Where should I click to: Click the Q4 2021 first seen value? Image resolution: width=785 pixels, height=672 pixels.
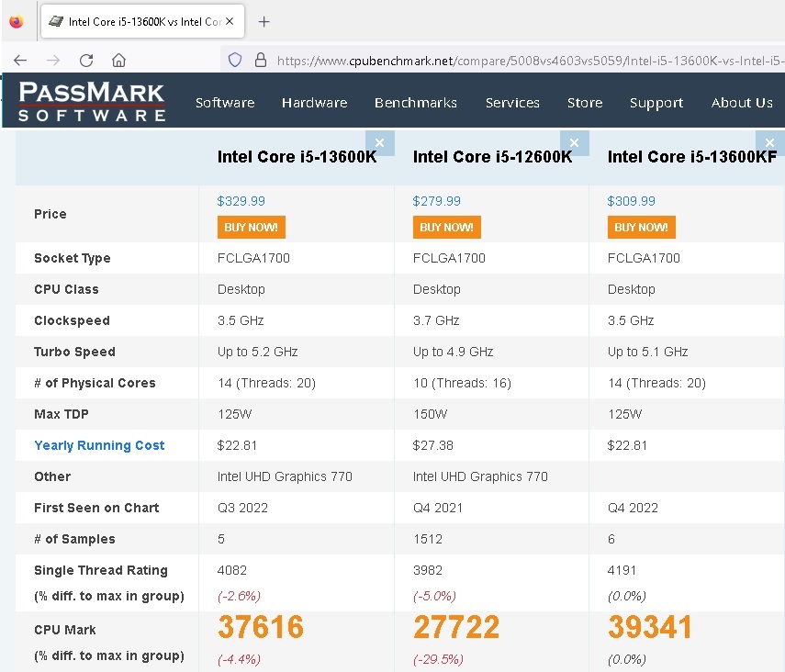[438, 508]
